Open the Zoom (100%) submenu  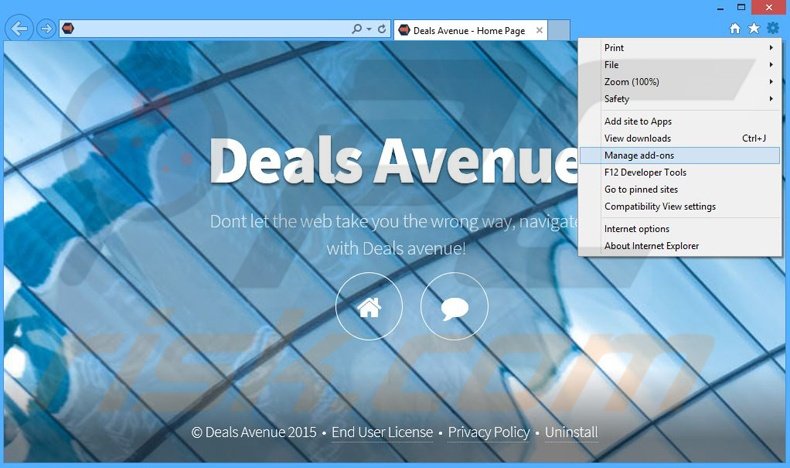[x=680, y=82]
